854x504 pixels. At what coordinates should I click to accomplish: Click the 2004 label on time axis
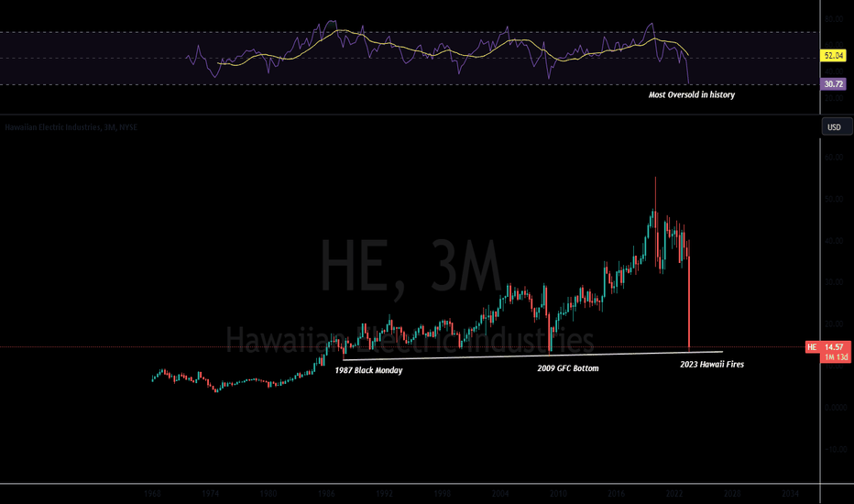click(500, 494)
